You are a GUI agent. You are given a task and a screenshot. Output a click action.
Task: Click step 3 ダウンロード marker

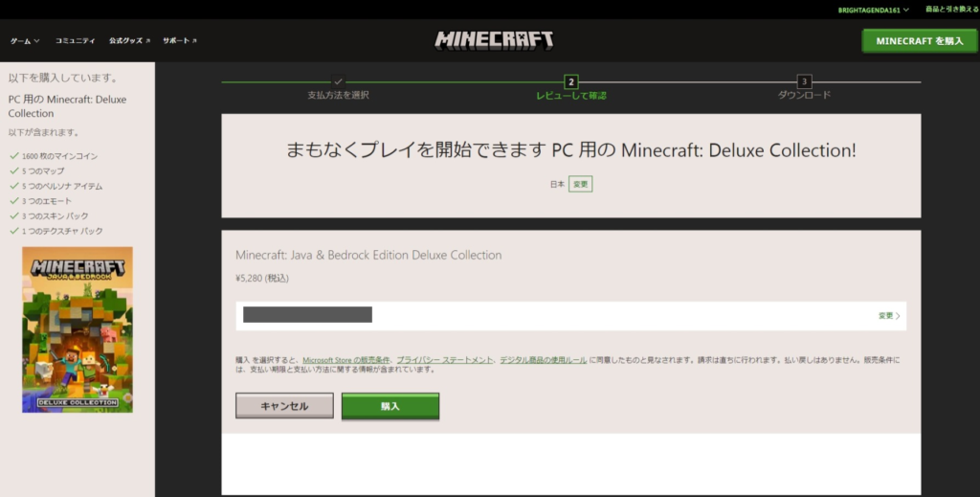pos(804,81)
